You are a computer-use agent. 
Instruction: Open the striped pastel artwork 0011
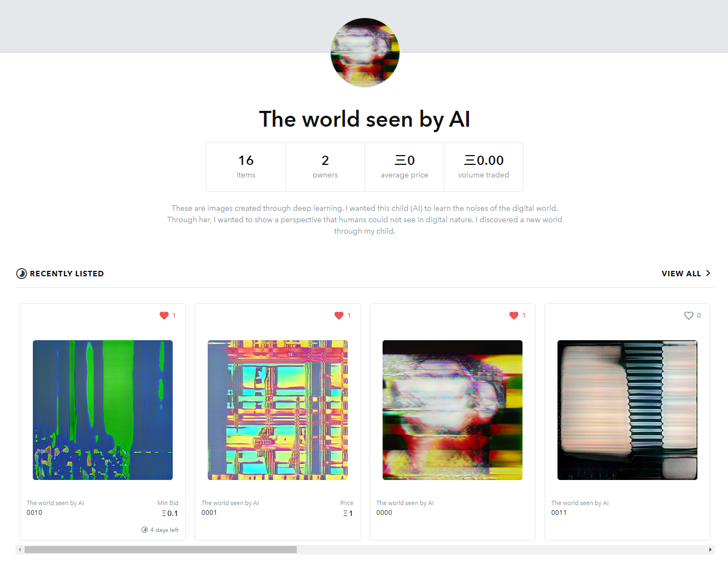[627, 410]
